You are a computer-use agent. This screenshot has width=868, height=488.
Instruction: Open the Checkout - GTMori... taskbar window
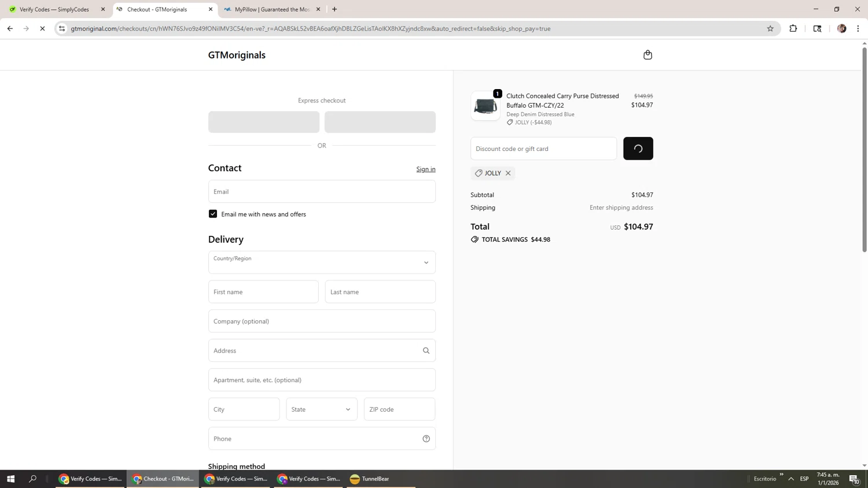163,479
